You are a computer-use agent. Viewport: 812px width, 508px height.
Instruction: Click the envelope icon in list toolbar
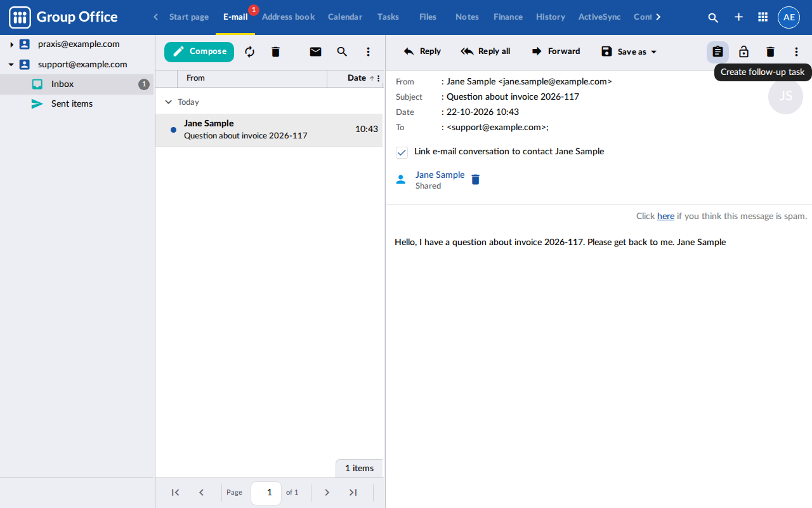tap(315, 52)
